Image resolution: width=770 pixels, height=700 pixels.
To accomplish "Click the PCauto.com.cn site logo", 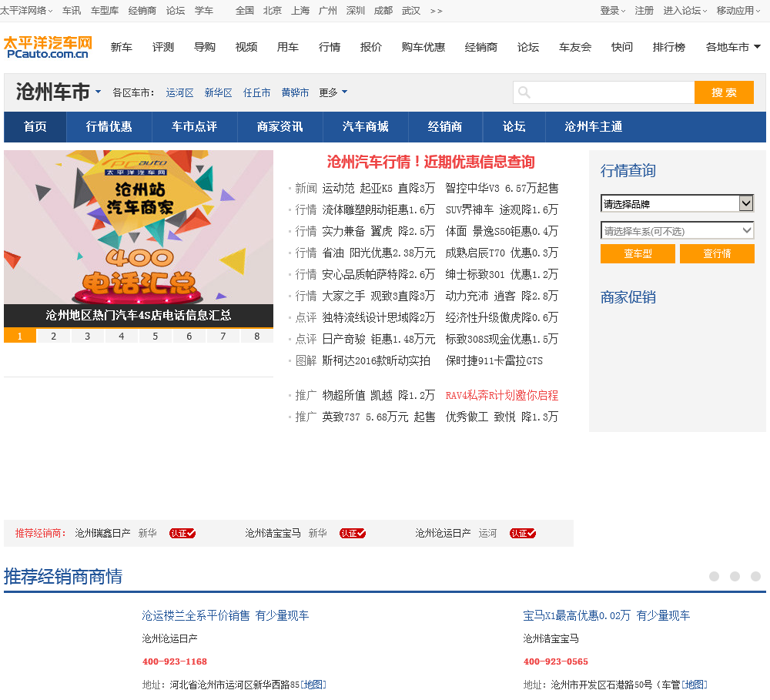I will pyautogui.click(x=48, y=47).
